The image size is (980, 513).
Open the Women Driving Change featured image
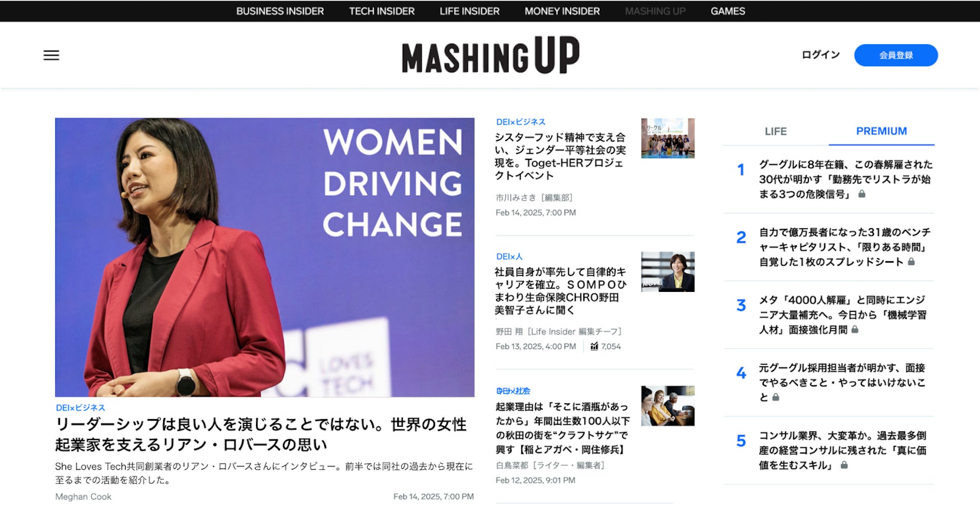(x=265, y=257)
